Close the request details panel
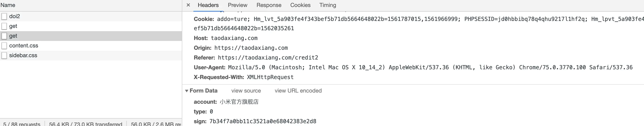Viewport: 644px width, 126px height. tap(188, 5)
